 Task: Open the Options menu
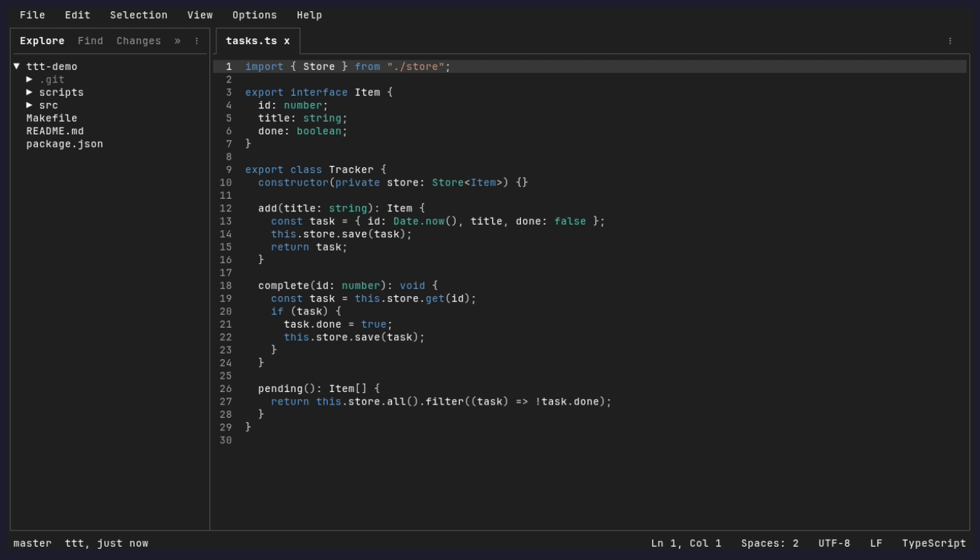[255, 15]
